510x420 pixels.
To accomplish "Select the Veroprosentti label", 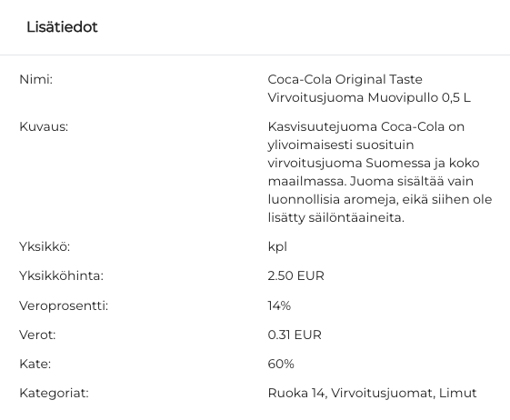I will [64, 305].
